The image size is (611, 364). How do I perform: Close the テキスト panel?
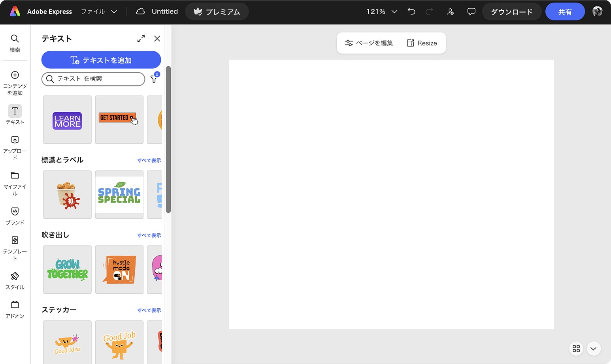157,38
